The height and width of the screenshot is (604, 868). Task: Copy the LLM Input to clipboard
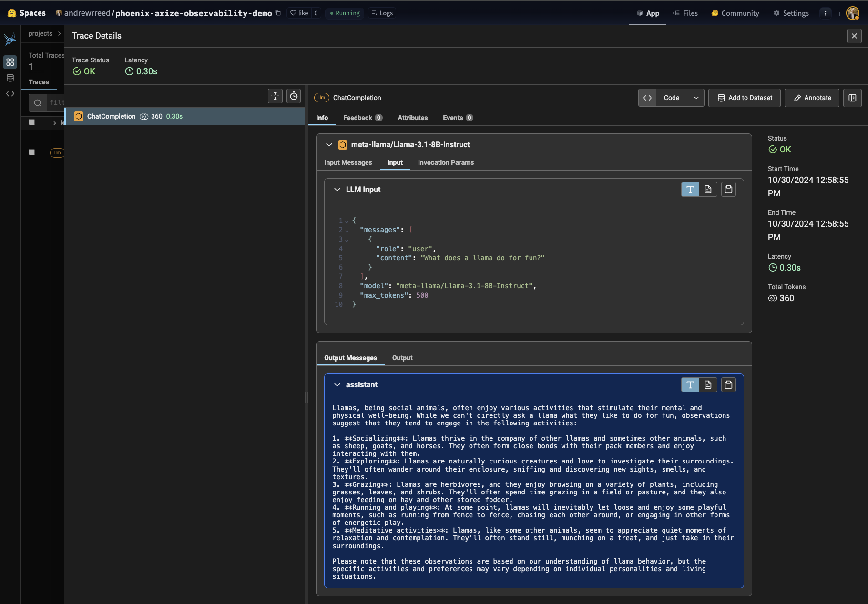[728, 190]
